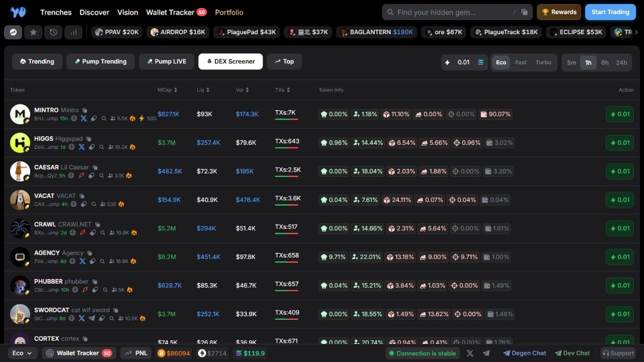Viewport: 644px width, 362px height.
Task: Open the favorites star icon
Action: click(33, 32)
